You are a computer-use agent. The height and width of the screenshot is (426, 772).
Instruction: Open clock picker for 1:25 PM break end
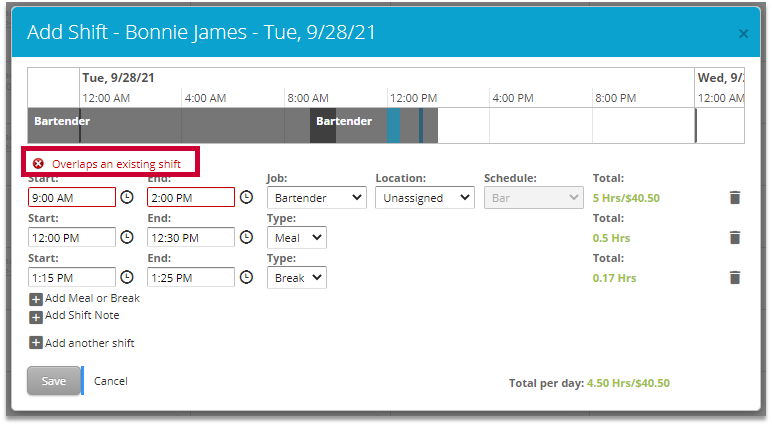coord(246,277)
